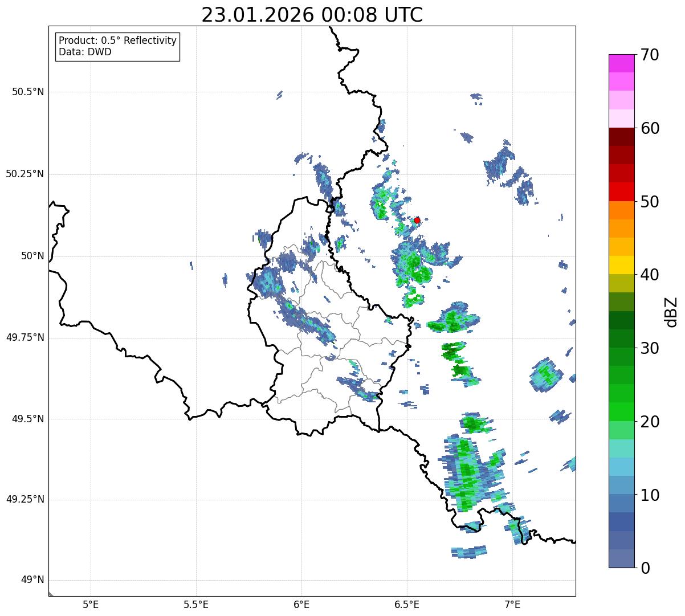The image size is (685, 616).
Task: Click the 50.25°N latitude label
Action: 25,174
